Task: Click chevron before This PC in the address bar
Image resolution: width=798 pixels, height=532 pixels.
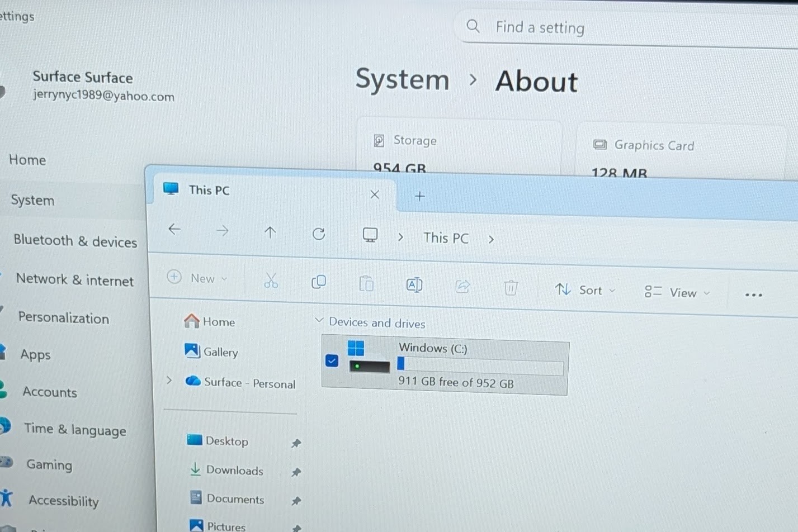Action: click(400, 237)
